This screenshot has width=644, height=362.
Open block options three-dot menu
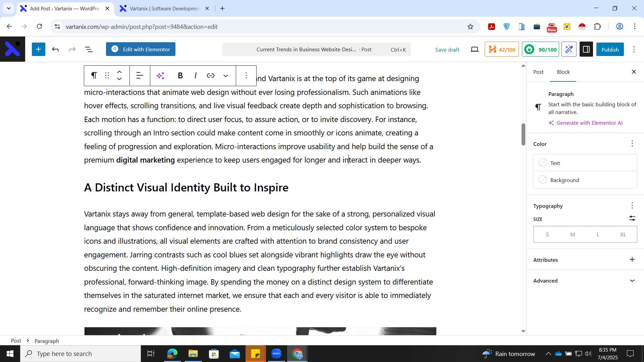[x=246, y=76]
